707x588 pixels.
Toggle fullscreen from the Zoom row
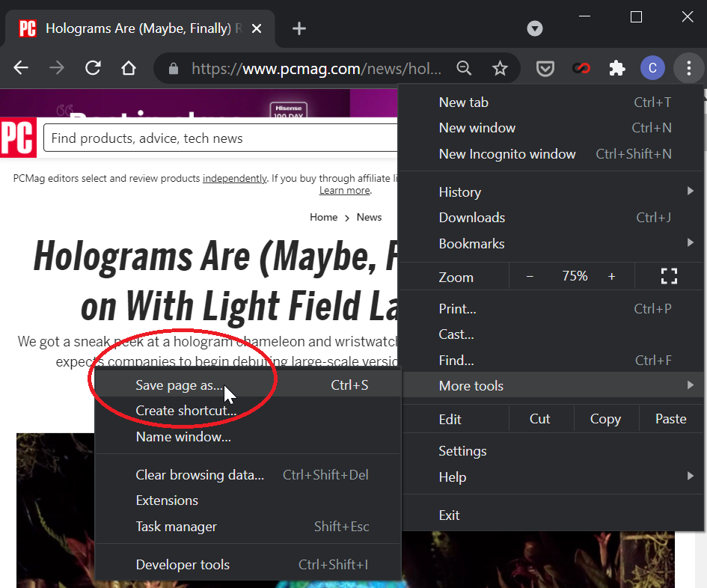(669, 276)
